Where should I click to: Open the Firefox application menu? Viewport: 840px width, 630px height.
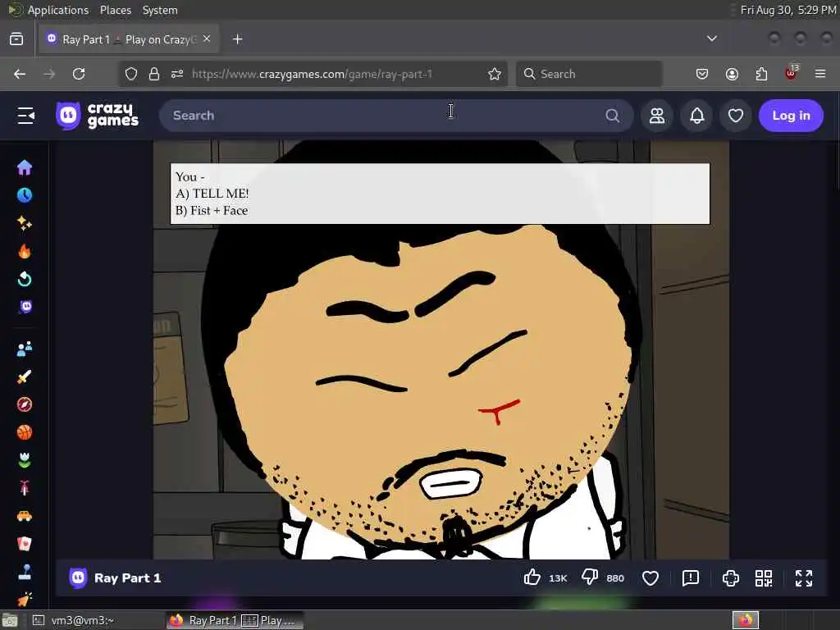pyautogui.click(x=820, y=74)
